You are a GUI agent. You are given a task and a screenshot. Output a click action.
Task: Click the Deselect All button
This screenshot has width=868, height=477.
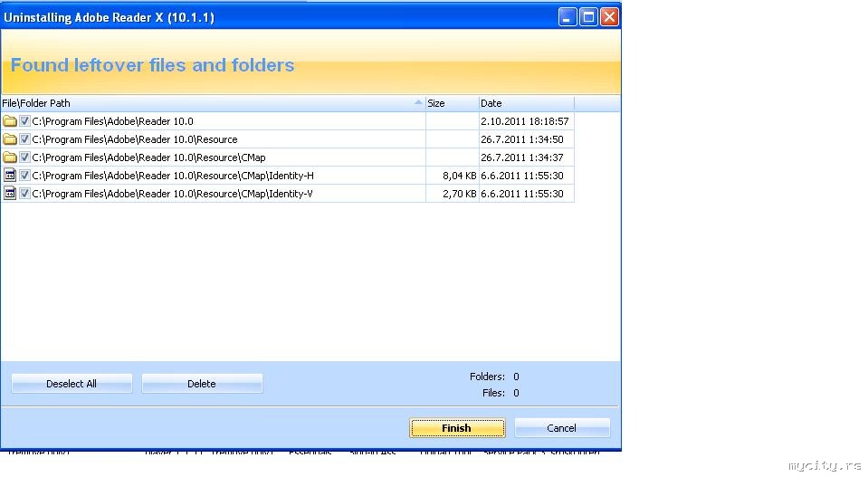click(x=72, y=384)
